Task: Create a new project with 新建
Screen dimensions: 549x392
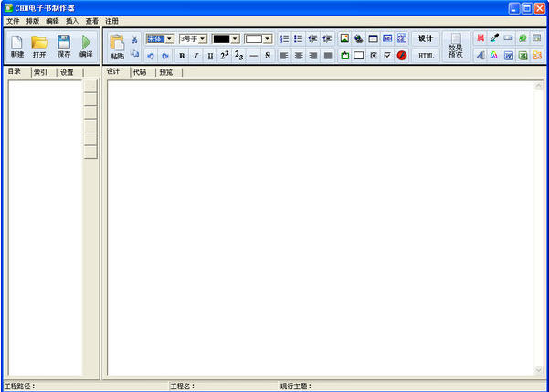Action: pos(16,46)
